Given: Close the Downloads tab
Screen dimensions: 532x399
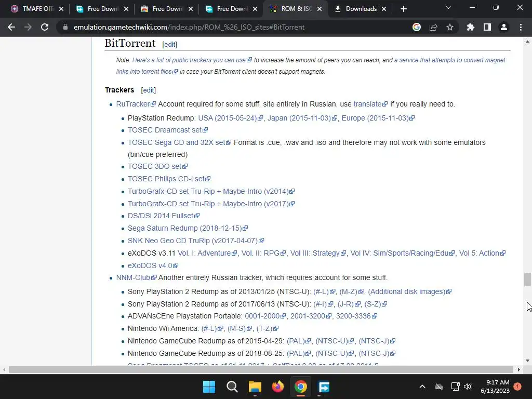Looking at the screenshot, I should (x=384, y=9).
